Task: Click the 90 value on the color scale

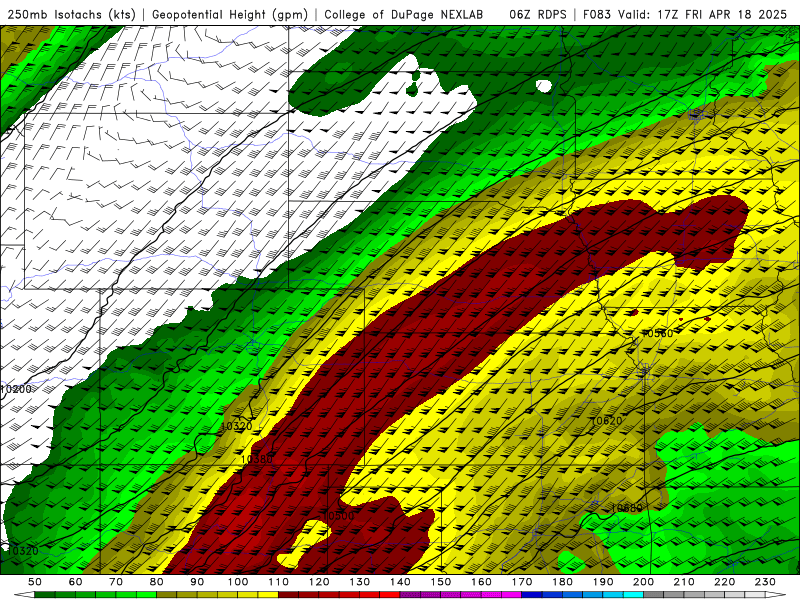Action: click(x=197, y=582)
